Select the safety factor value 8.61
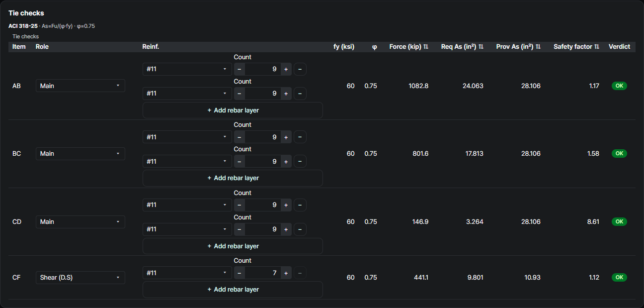The height and width of the screenshot is (308, 644). click(x=593, y=222)
